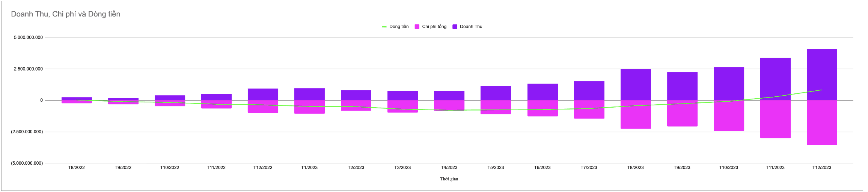Click the T8/2023 axis label
The height and width of the screenshot is (192, 868).
(635, 168)
